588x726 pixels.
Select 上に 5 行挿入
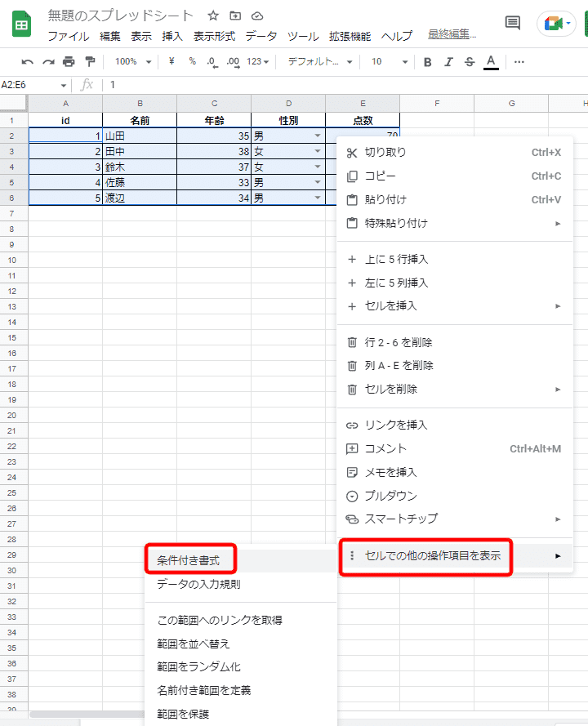pyautogui.click(x=454, y=260)
